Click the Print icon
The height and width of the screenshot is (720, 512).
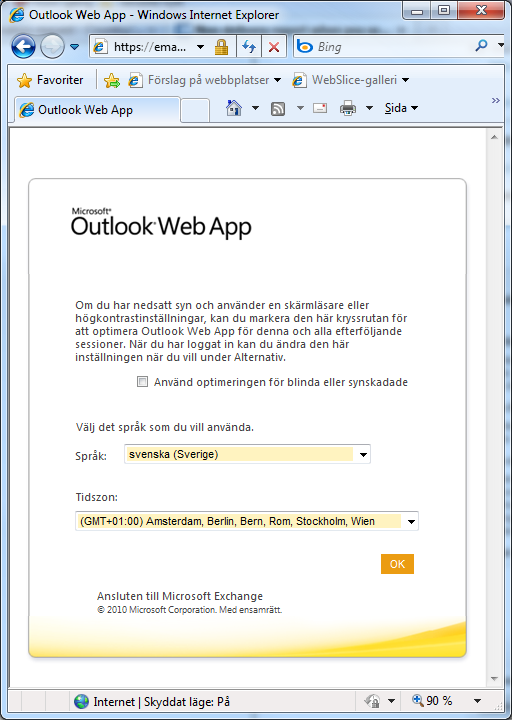[x=348, y=108]
